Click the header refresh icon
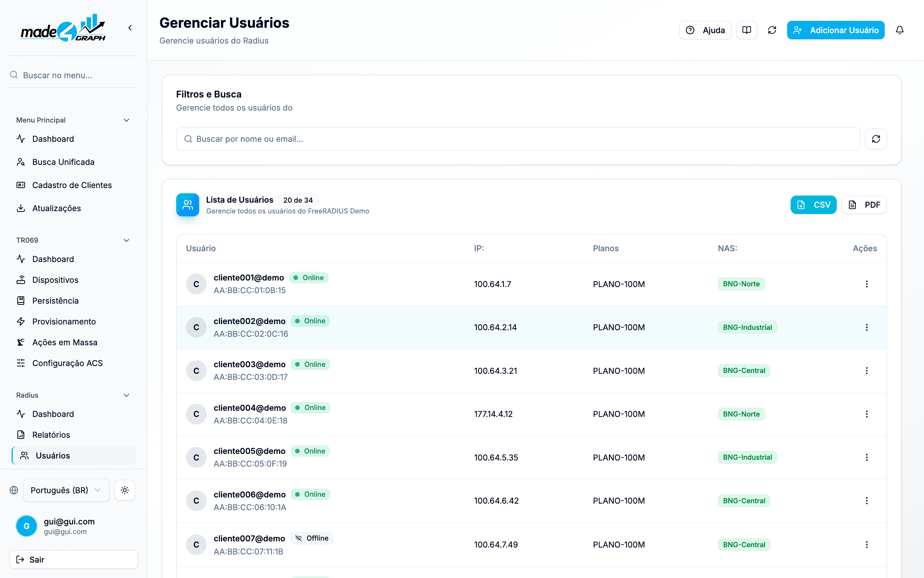 [772, 30]
